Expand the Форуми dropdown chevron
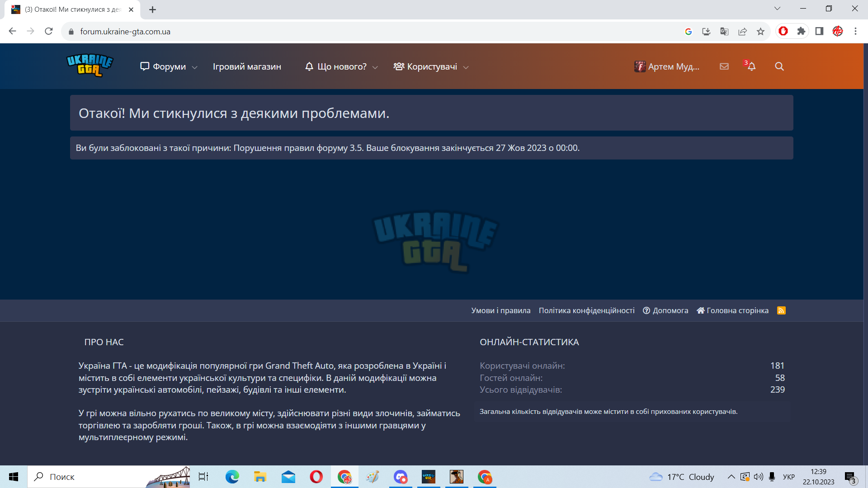Screen dimensions: 868x488 pos(194,67)
